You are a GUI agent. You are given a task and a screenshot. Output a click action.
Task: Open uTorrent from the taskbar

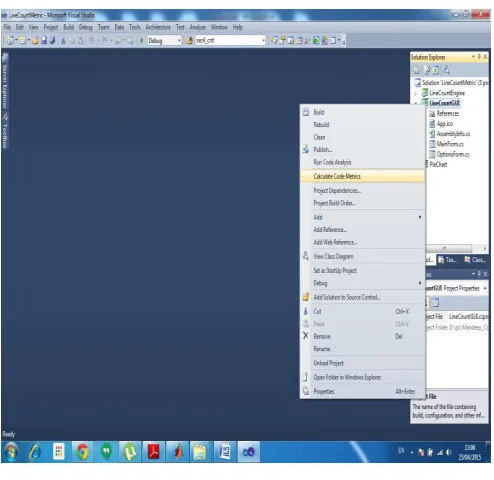point(130,452)
